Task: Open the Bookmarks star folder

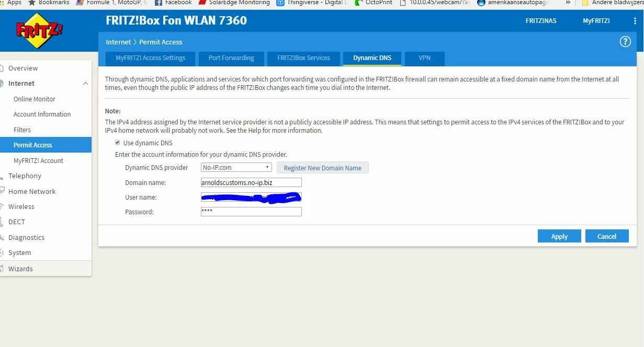Action: point(49,3)
